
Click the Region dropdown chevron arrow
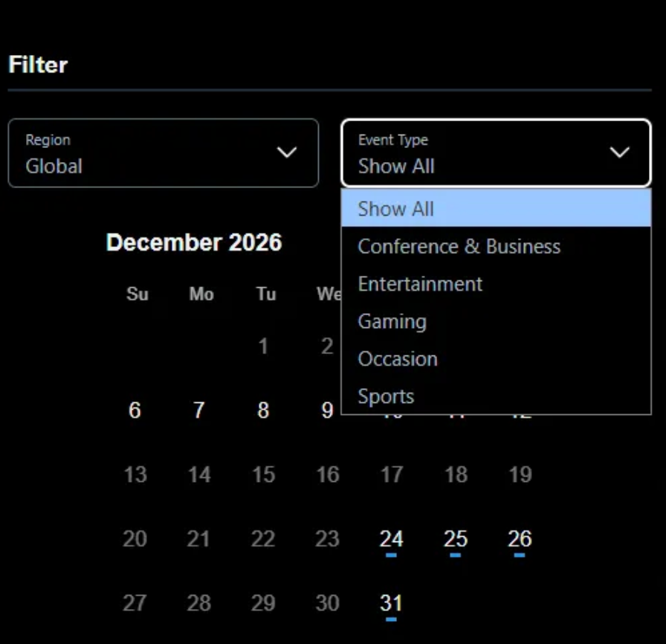tap(287, 153)
